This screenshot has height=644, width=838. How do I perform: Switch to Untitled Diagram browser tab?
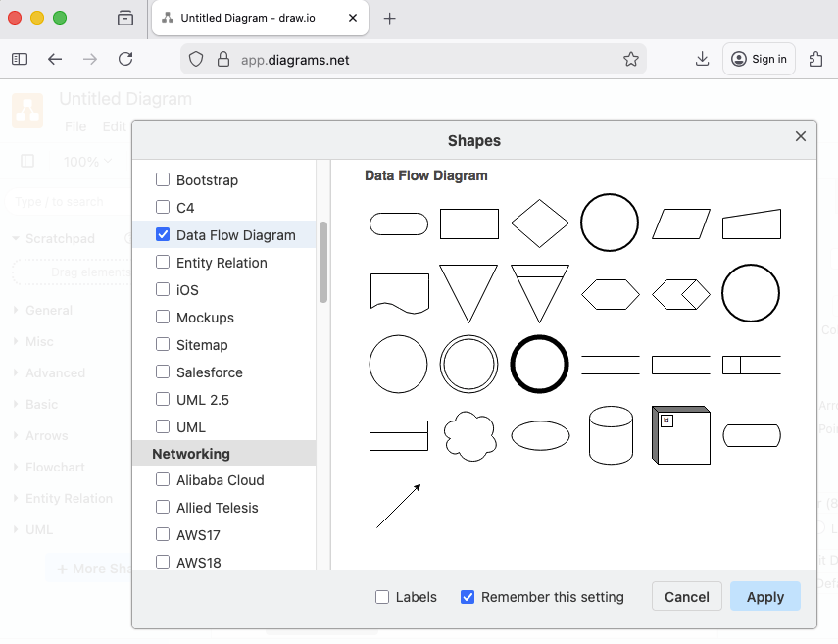coord(255,19)
